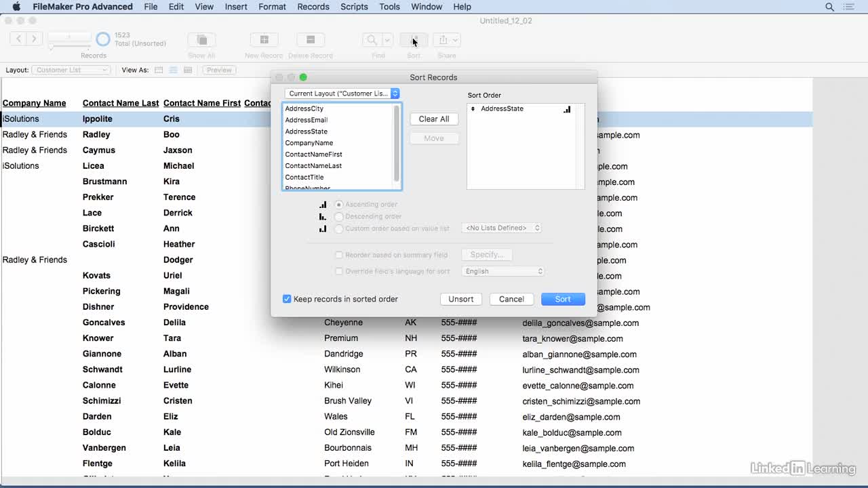Click the New Record toolbar icon

(x=264, y=40)
